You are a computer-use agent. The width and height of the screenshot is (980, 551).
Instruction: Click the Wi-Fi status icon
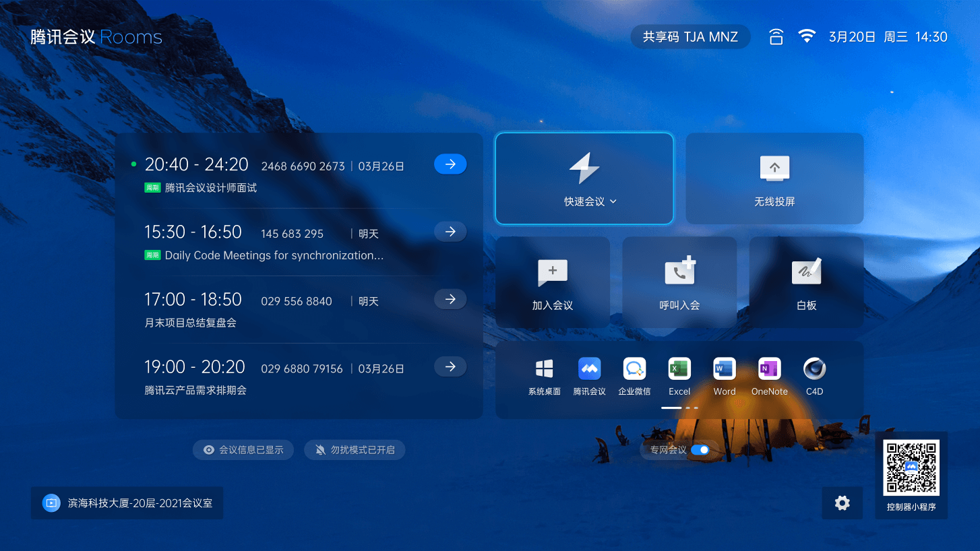point(807,37)
